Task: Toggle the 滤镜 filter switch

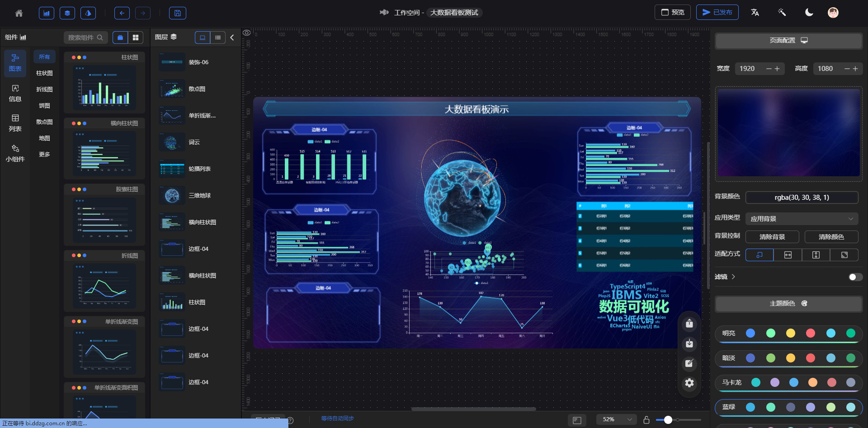Action: point(855,277)
